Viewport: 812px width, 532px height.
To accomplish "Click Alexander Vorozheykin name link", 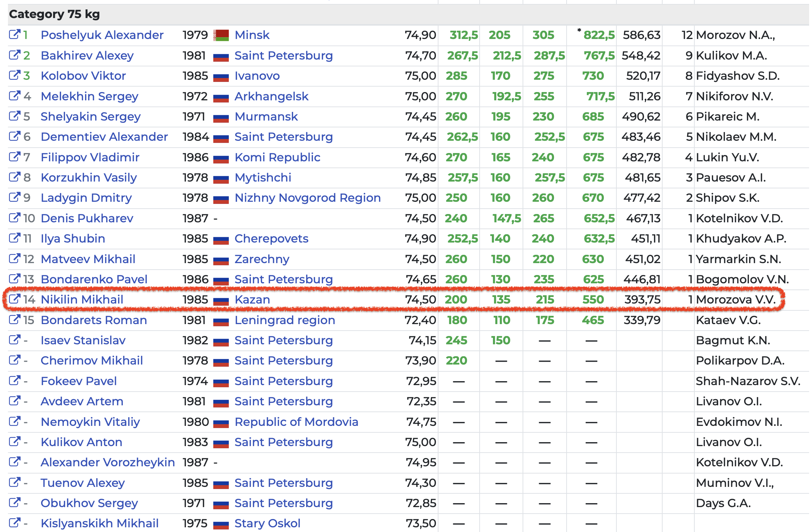I will pyautogui.click(x=108, y=462).
